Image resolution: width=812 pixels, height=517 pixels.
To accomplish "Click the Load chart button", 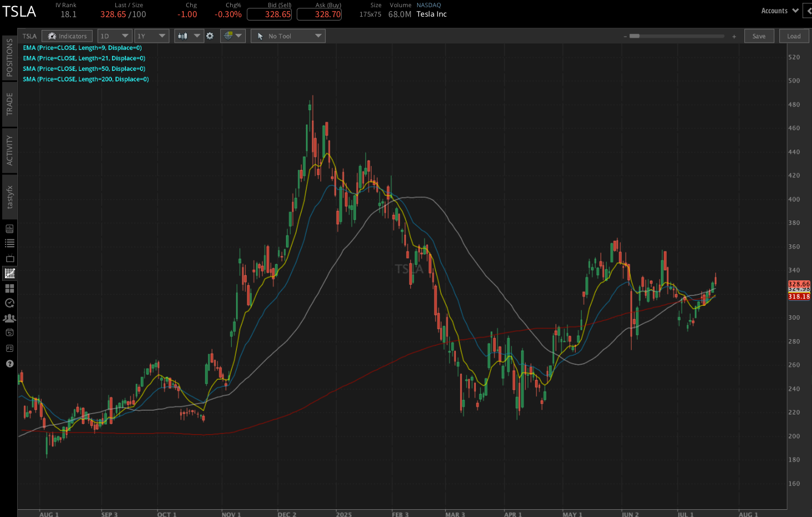I will [794, 35].
